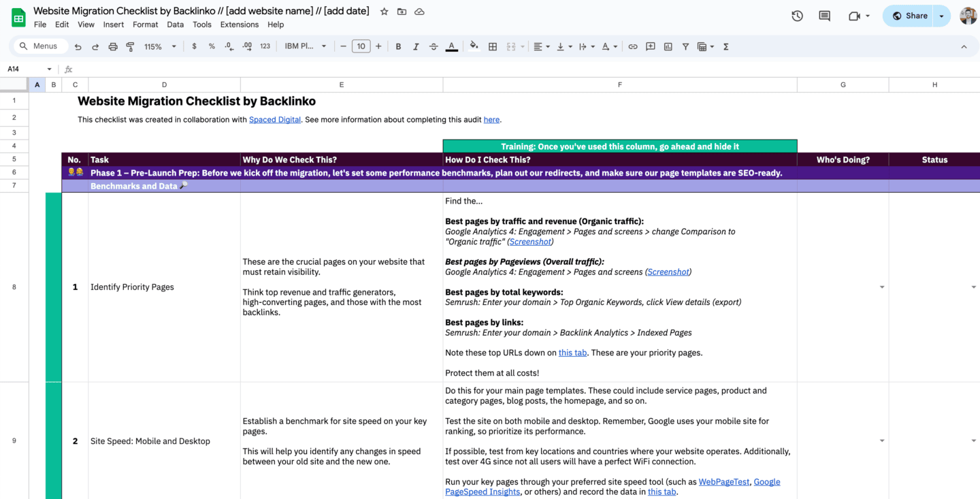Open the text color picker

(x=451, y=46)
